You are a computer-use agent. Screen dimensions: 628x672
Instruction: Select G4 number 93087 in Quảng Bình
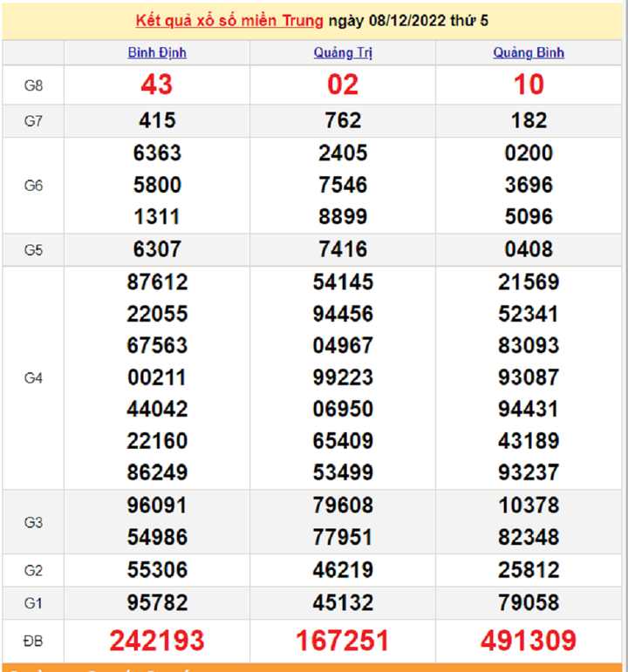click(529, 377)
